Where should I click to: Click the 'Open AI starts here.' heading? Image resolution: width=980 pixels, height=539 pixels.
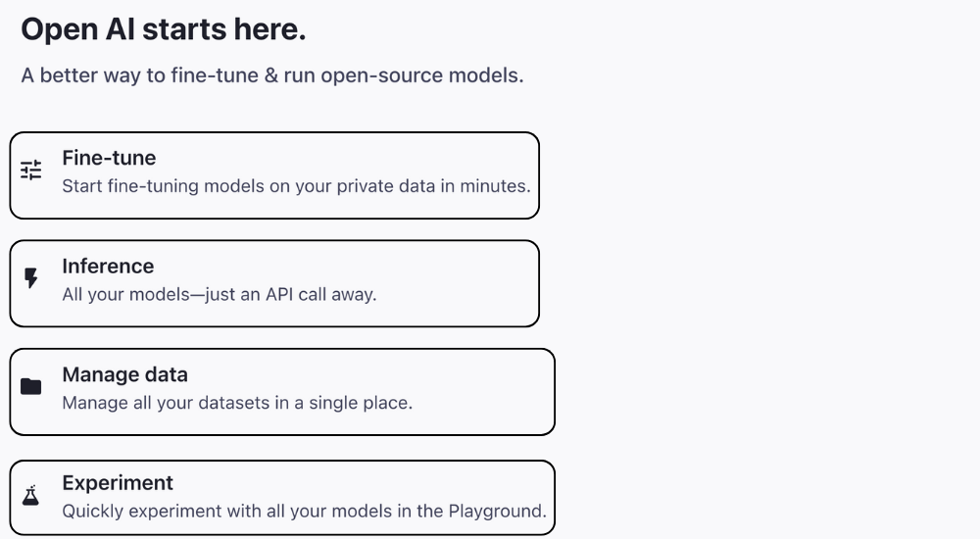(163, 28)
